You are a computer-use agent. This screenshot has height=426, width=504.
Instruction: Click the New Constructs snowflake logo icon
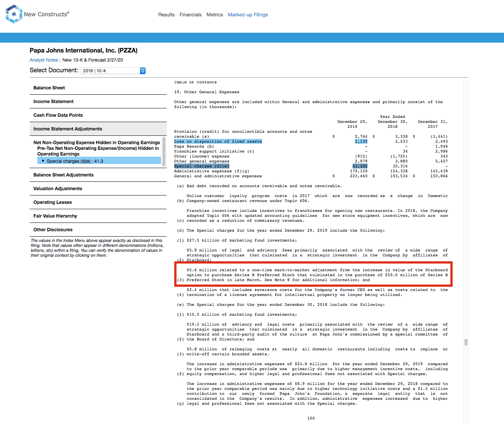tap(14, 14)
